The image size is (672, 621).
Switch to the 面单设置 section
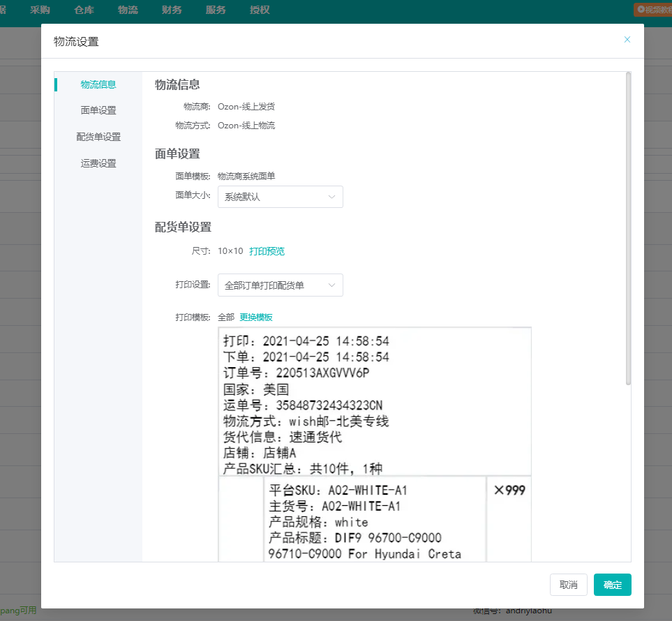98,109
